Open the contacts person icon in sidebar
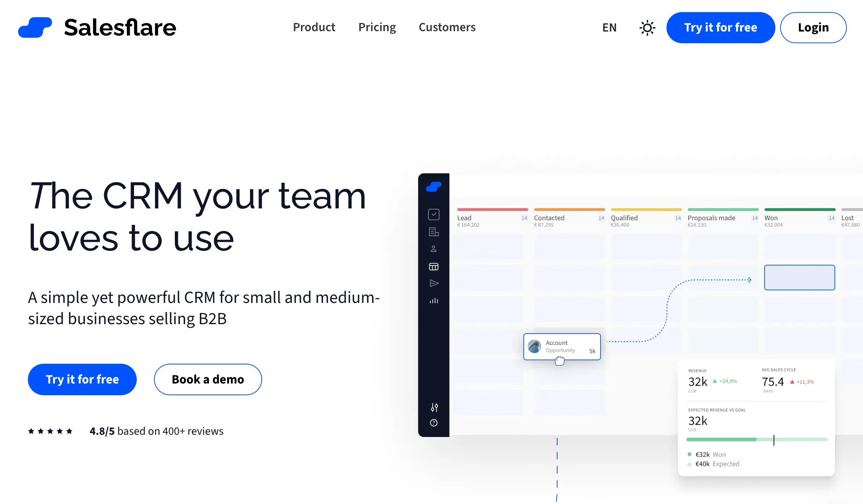863x504 pixels. pos(434,249)
